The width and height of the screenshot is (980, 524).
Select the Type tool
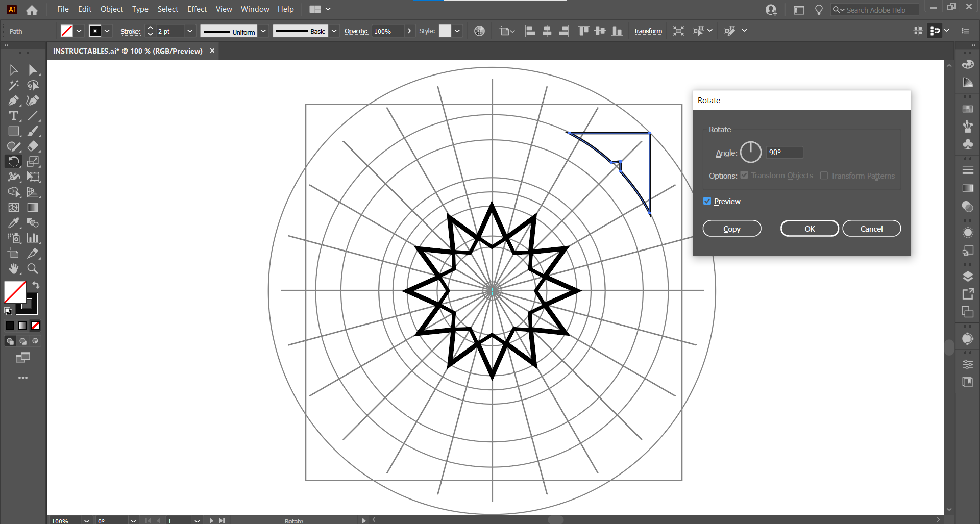pyautogui.click(x=13, y=116)
